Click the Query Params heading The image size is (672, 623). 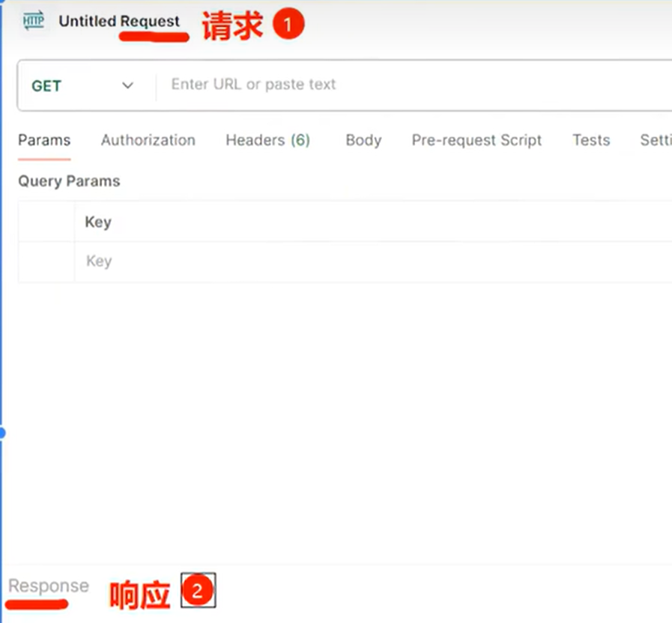pyautogui.click(x=69, y=181)
